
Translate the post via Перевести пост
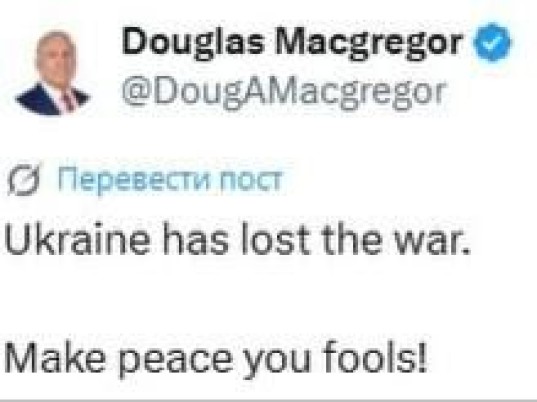[170, 180]
